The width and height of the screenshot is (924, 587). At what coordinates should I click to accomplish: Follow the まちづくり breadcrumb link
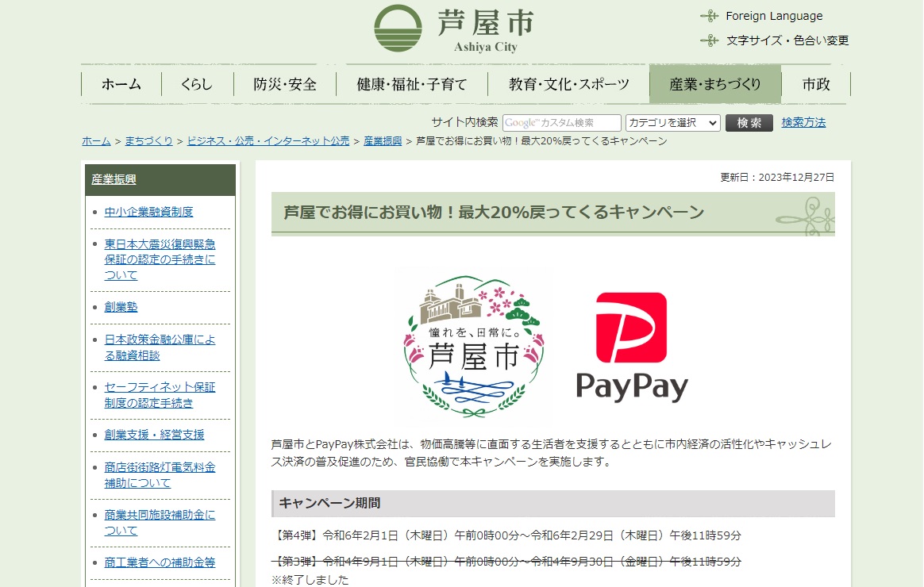(148, 141)
